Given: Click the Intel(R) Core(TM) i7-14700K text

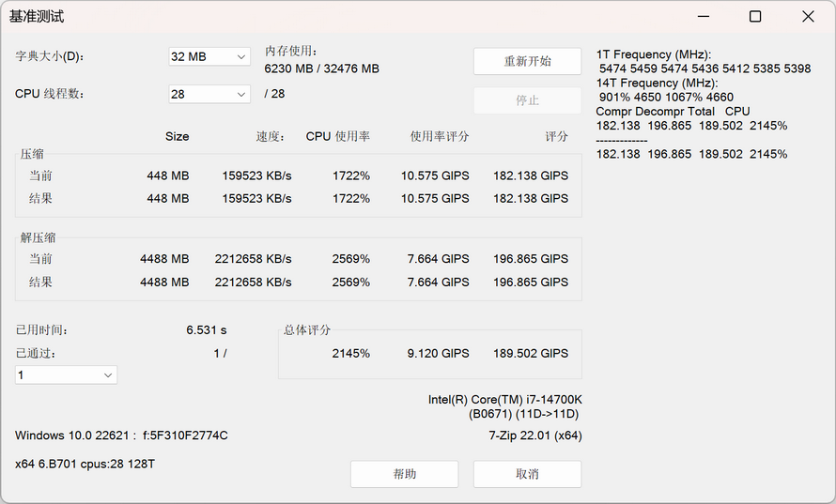Looking at the screenshot, I should [505, 400].
